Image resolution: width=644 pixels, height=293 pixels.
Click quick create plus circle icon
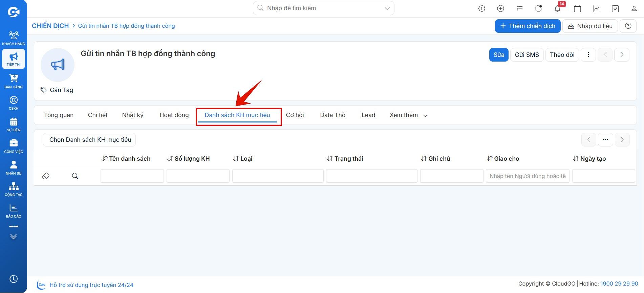point(500,9)
